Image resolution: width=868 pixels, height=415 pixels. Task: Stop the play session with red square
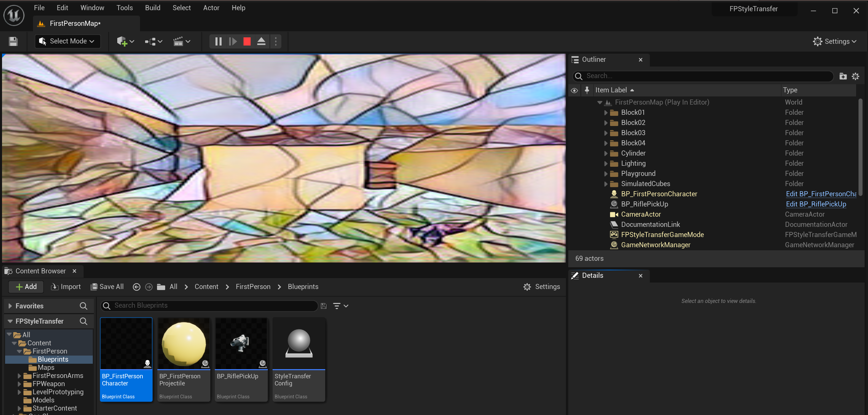pyautogui.click(x=247, y=41)
